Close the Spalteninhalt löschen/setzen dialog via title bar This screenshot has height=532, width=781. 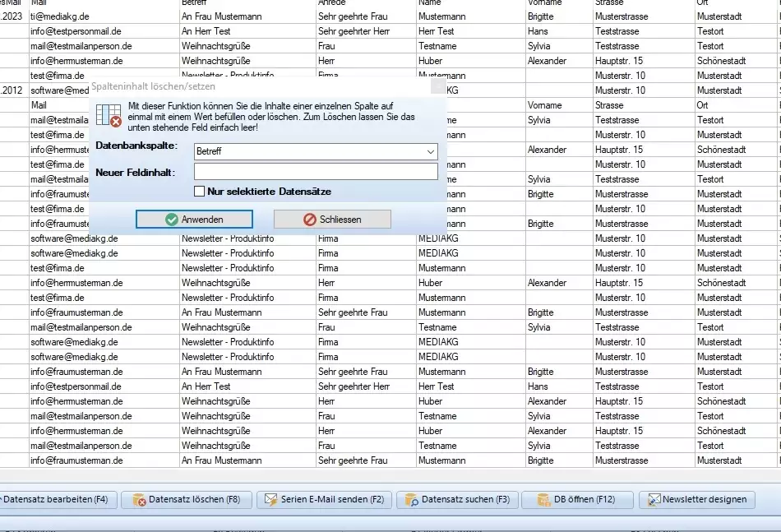coord(438,86)
